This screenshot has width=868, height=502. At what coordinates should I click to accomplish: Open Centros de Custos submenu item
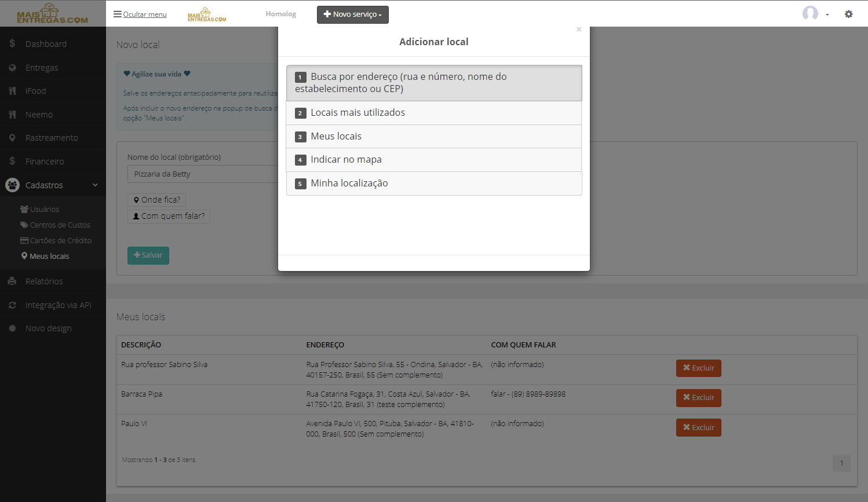coord(55,225)
